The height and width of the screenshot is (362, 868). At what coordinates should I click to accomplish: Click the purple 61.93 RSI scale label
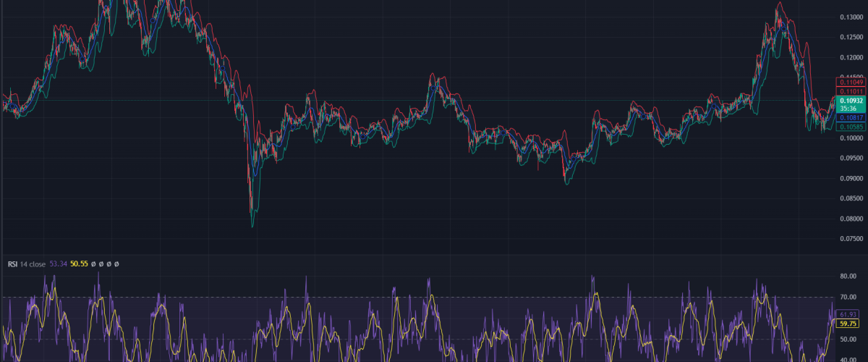tap(847, 314)
